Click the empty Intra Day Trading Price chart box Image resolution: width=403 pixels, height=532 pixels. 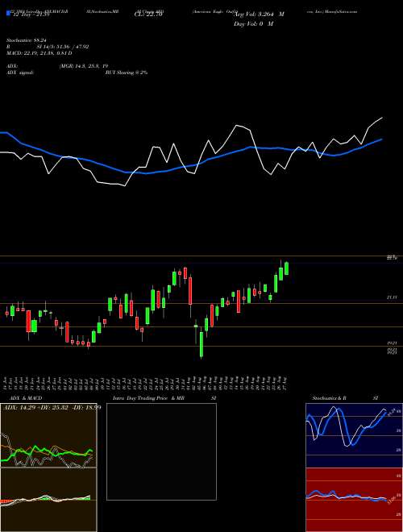161,451
